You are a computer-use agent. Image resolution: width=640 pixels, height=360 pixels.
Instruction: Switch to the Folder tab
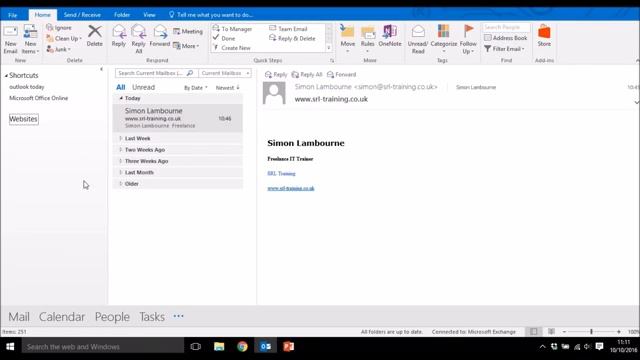[122, 15]
